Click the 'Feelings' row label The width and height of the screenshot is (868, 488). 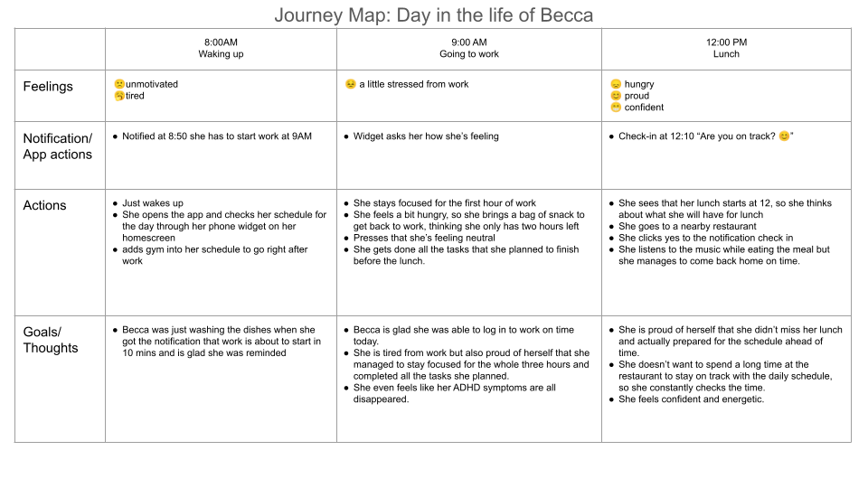(x=48, y=87)
